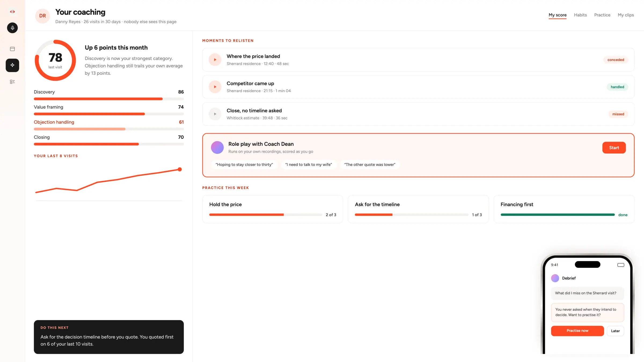Select 'The other quote was lower' chip
Screen dimensions: 644x362
pyautogui.click(x=370, y=165)
